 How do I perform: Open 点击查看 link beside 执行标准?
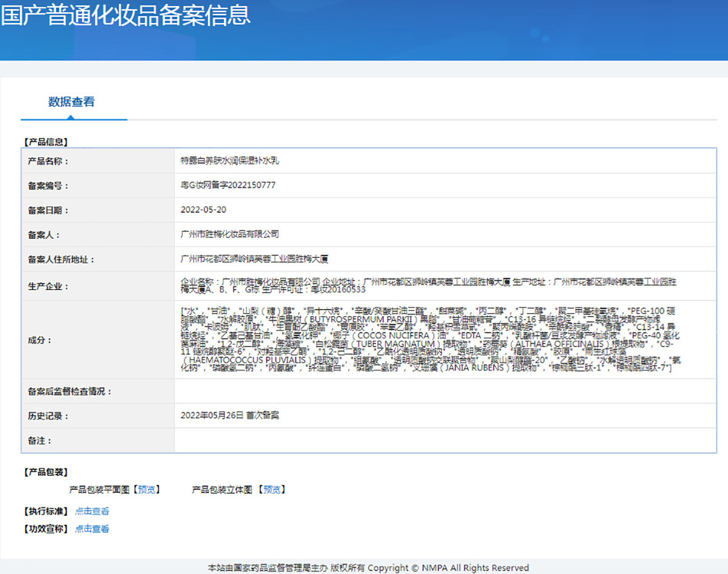click(92, 512)
